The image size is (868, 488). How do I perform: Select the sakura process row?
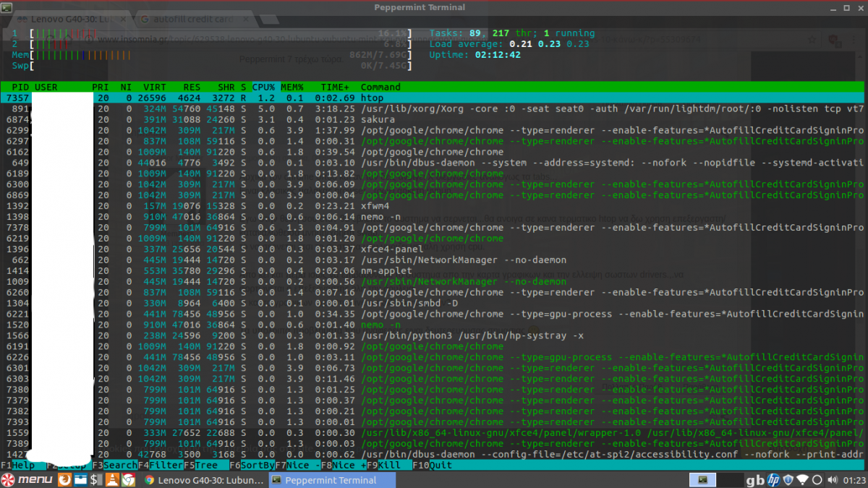(x=434, y=119)
